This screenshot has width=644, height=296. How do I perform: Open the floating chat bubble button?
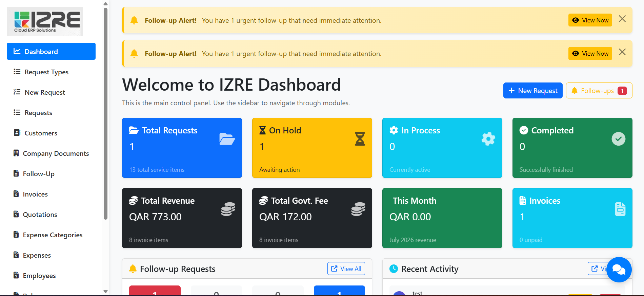click(619, 270)
